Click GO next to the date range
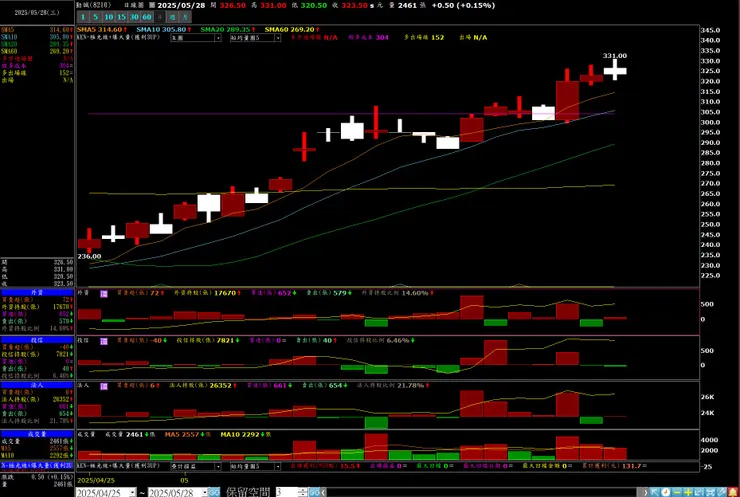Viewport: 740px width, 497px height. [x=214, y=492]
